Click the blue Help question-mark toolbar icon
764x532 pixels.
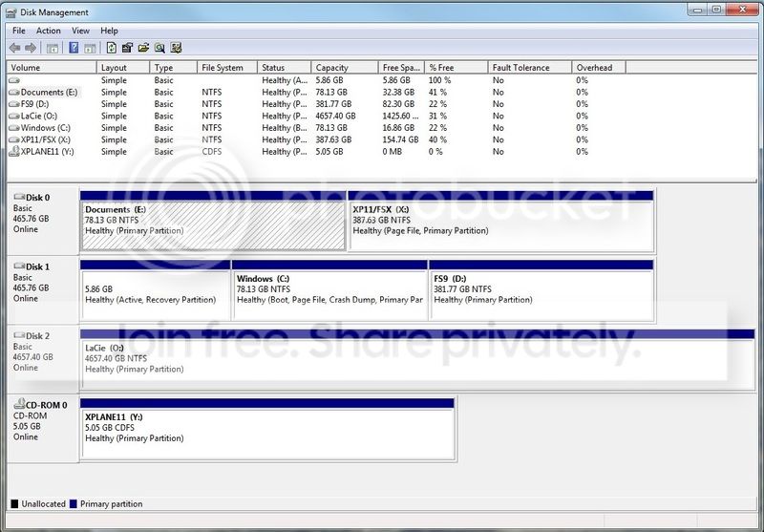[74, 48]
